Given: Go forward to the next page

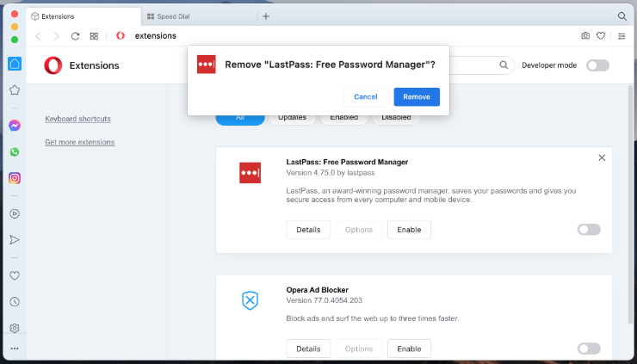Looking at the screenshot, I should pyautogui.click(x=57, y=36).
